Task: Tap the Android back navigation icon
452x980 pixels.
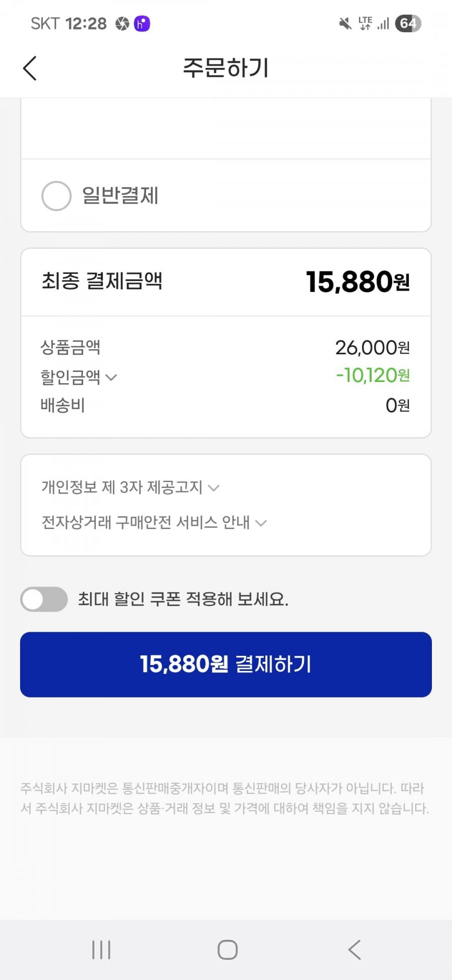Action: tap(355, 950)
